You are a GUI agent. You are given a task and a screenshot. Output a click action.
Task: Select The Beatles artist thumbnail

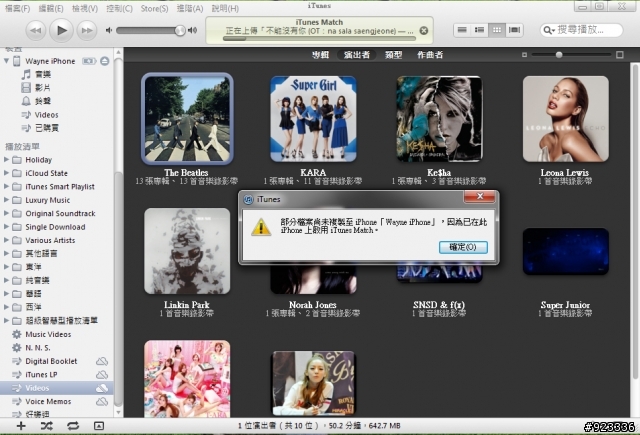point(187,119)
